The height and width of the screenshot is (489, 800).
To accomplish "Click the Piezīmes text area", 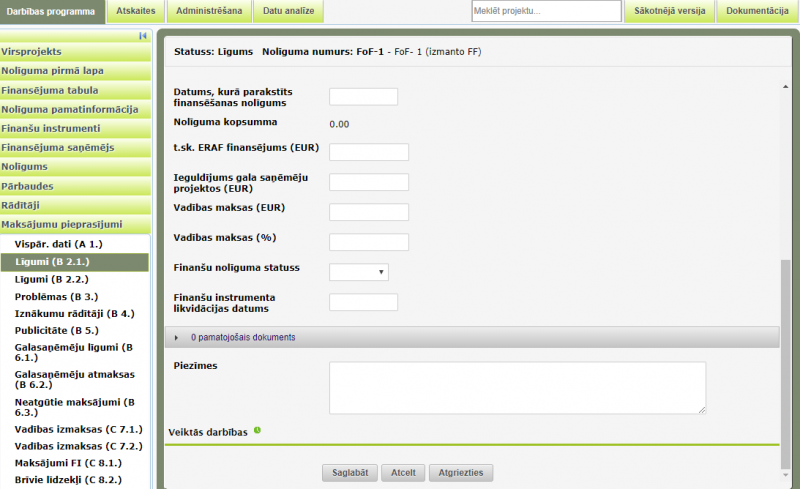I will coord(517,387).
